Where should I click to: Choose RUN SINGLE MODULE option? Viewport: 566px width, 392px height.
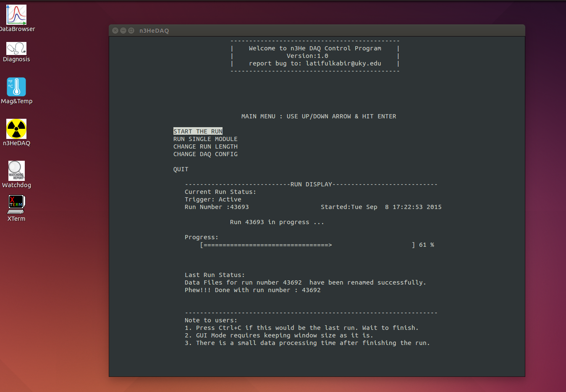tap(205, 139)
